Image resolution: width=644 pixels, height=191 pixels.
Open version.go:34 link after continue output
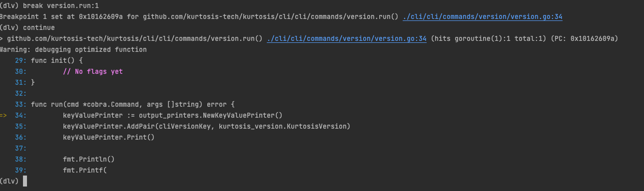coord(347,38)
